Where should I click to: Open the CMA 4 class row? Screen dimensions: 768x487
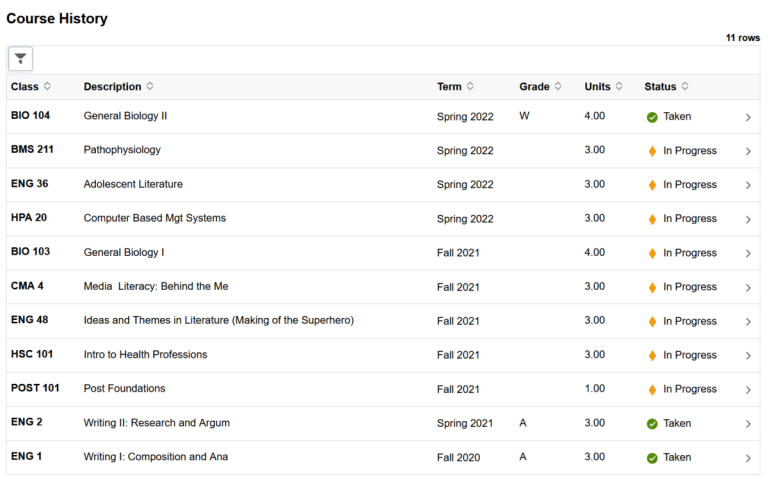27,286
